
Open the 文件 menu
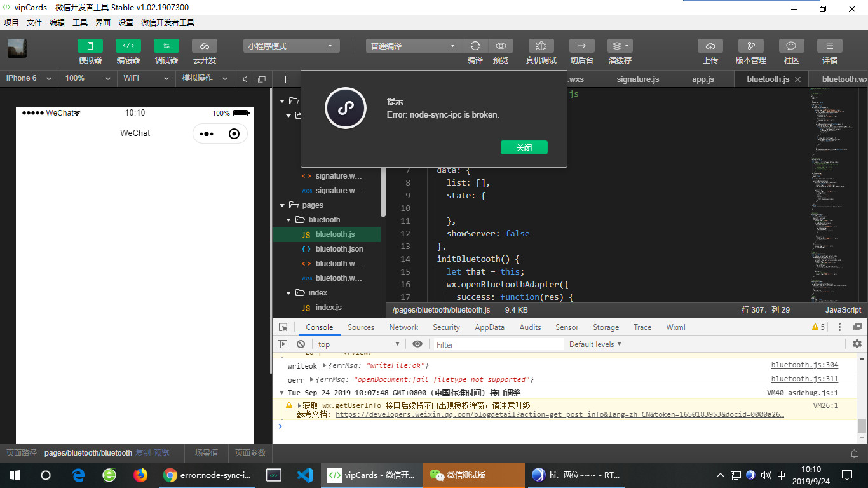[34, 22]
